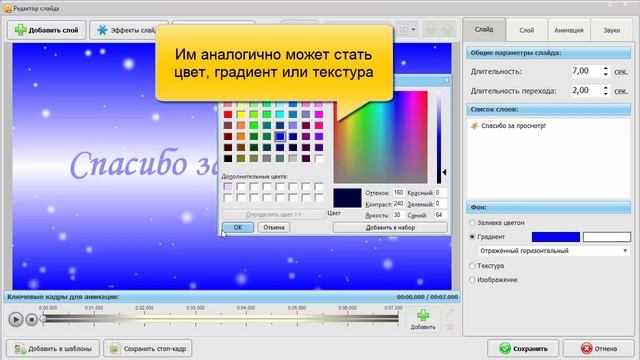Switch to the Слайд tab

click(x=484, y=29)
